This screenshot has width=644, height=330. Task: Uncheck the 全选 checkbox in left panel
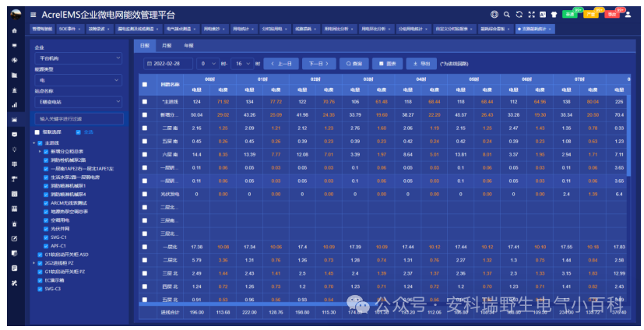(x=79, y=132)
